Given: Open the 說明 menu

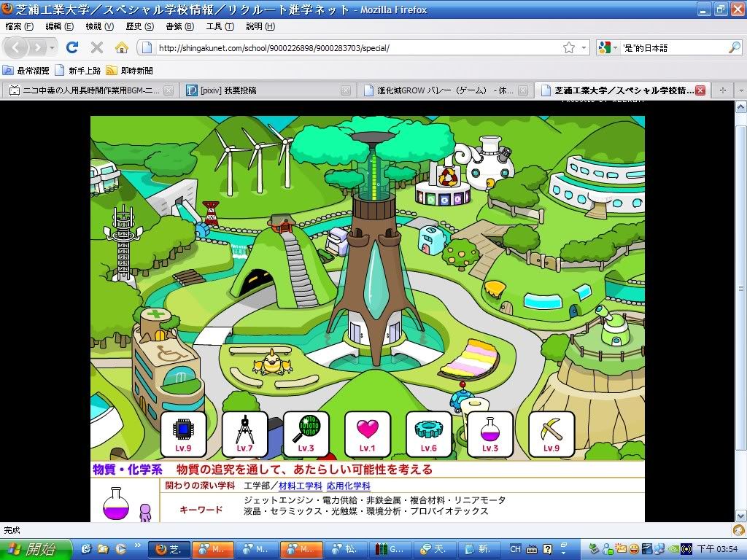Looking at the screenshot, I should coord(260,27).
